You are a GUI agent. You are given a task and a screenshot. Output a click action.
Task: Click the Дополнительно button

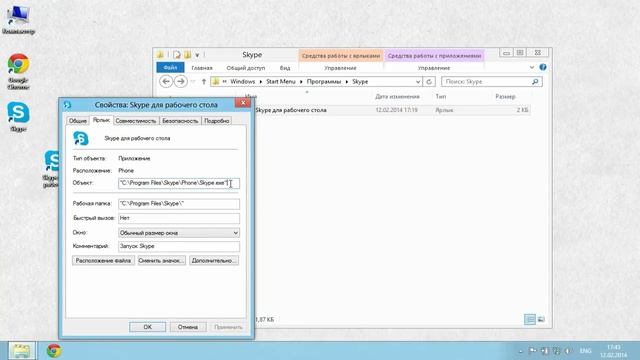pyautogui.click(x=214, y=260)
